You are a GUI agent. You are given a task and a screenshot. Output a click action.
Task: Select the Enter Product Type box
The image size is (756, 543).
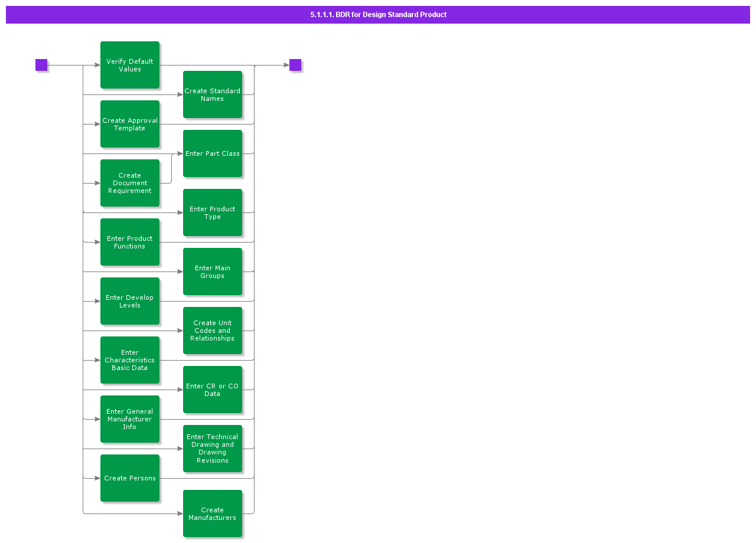pos(213,212)
